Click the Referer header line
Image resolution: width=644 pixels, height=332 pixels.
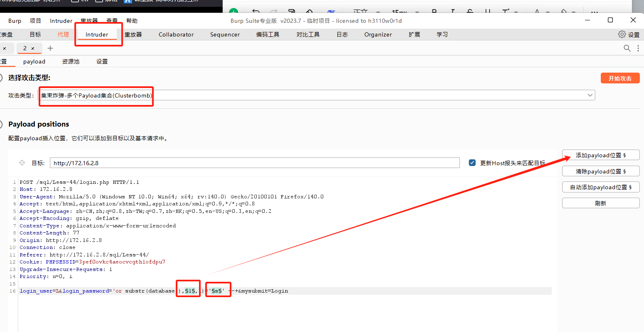84,255
